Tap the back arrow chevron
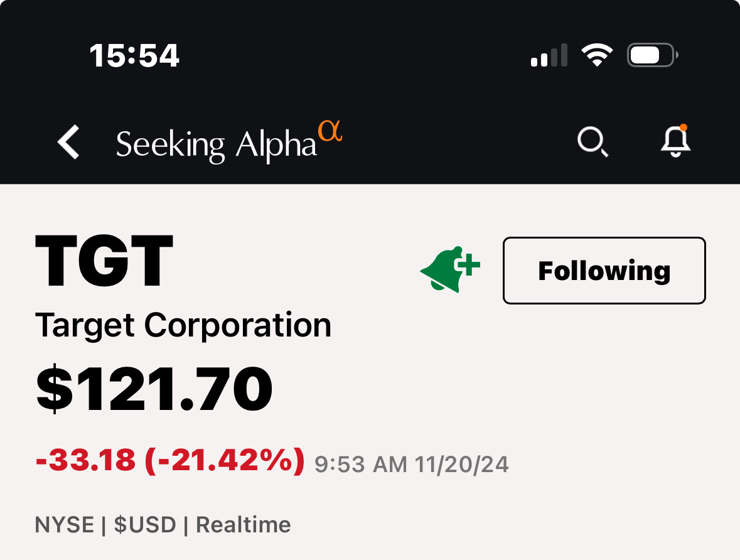Image resolution: width=740 pixels, height=560 pixels. (x=68, y=142)
